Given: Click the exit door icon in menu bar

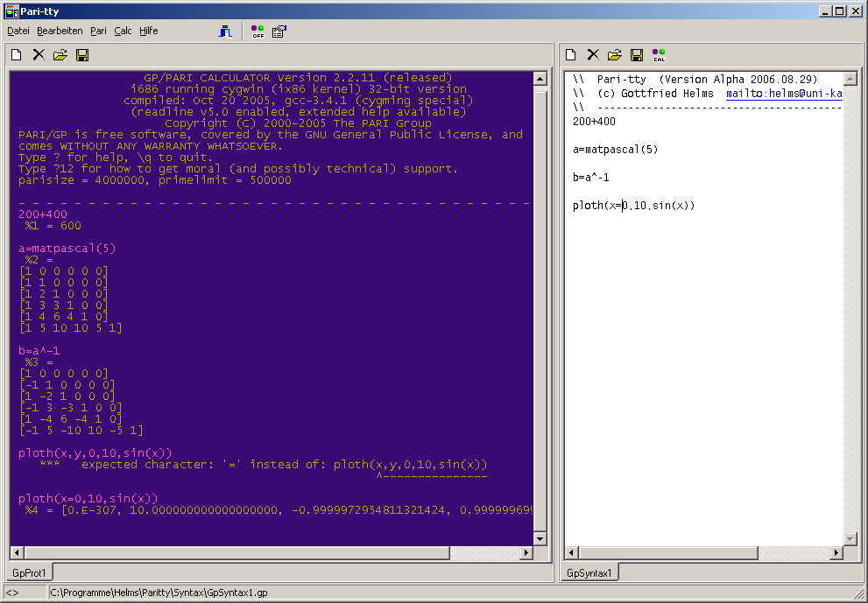Looking at the screenshot, I should pyautogui.click(x=226, y=32).
